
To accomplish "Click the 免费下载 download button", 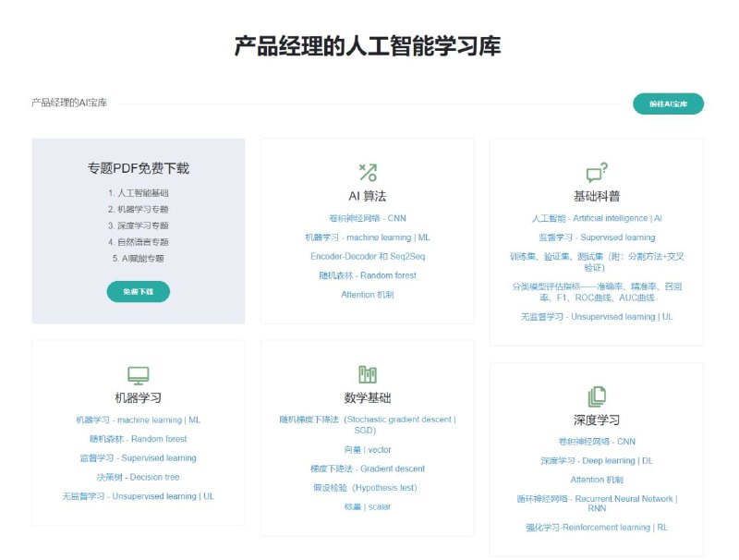I will [137, 291].
